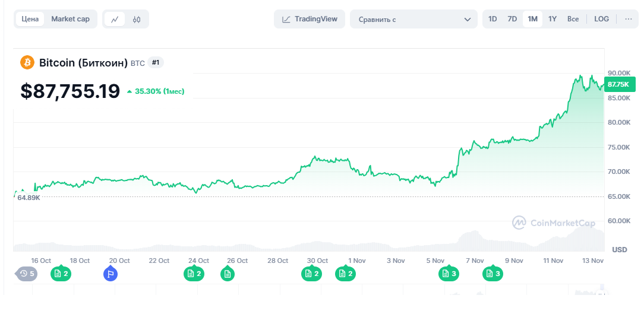The height and width of the screenshot is (311, 644).
Task: Select the Цена price view
Action: (x=30, y=19)
